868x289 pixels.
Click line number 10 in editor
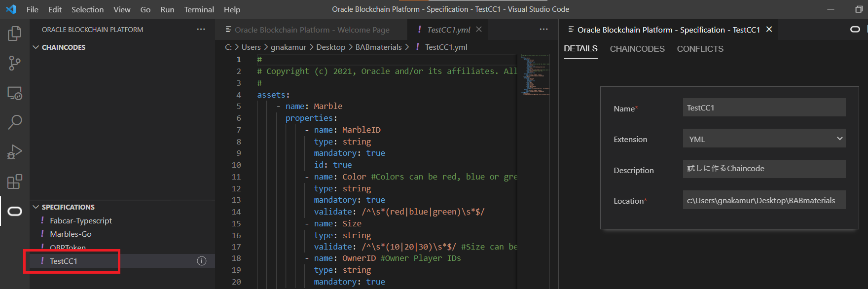236,165
